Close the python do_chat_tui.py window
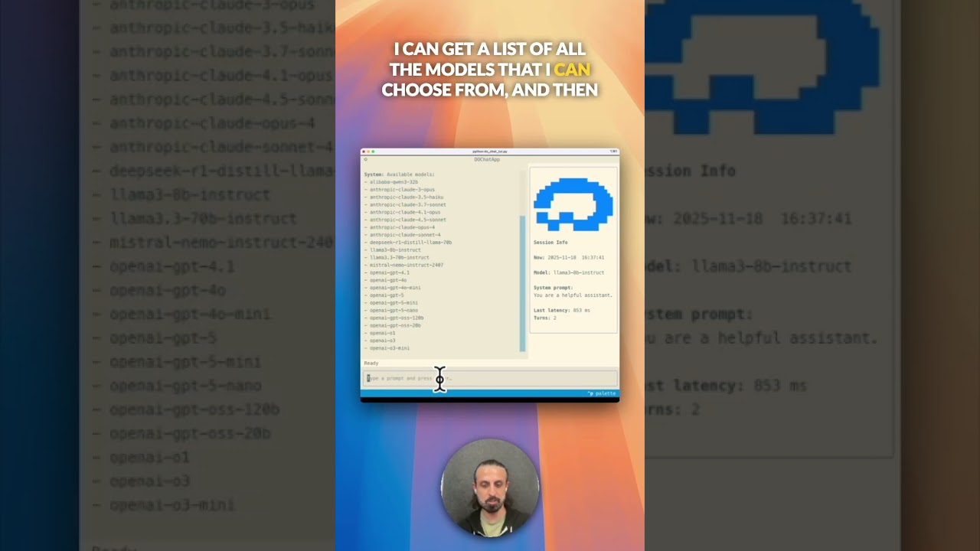 [x=364, y=152]
